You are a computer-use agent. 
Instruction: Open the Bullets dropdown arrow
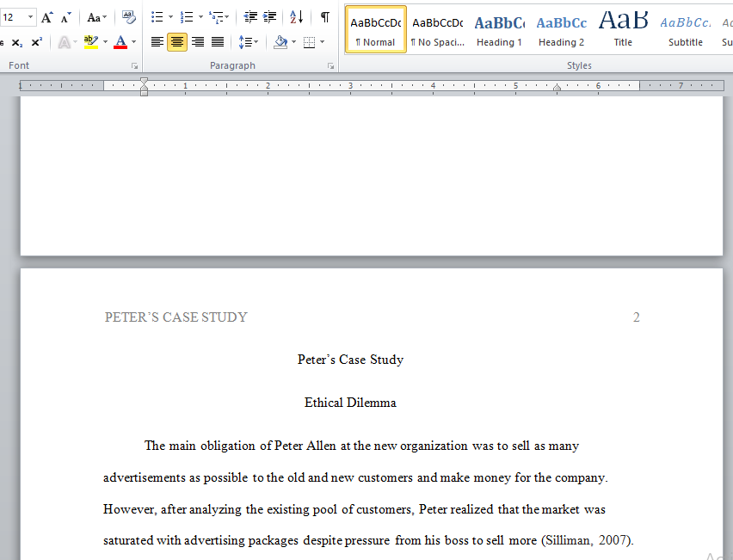170,18
